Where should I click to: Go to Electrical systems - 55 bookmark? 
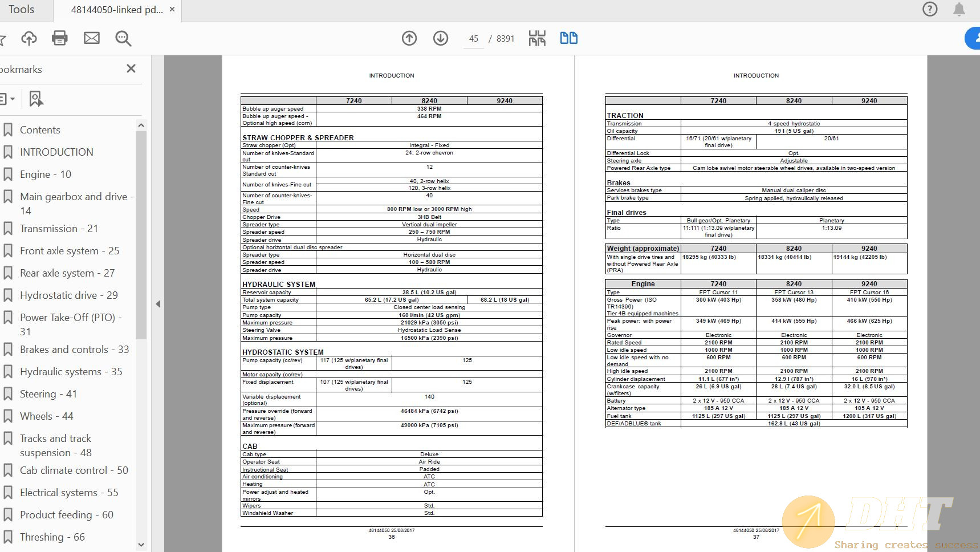coord(69,493)
